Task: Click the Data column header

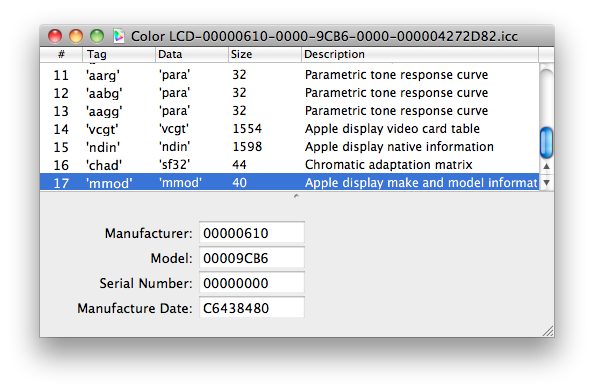Action: point(192,55)
